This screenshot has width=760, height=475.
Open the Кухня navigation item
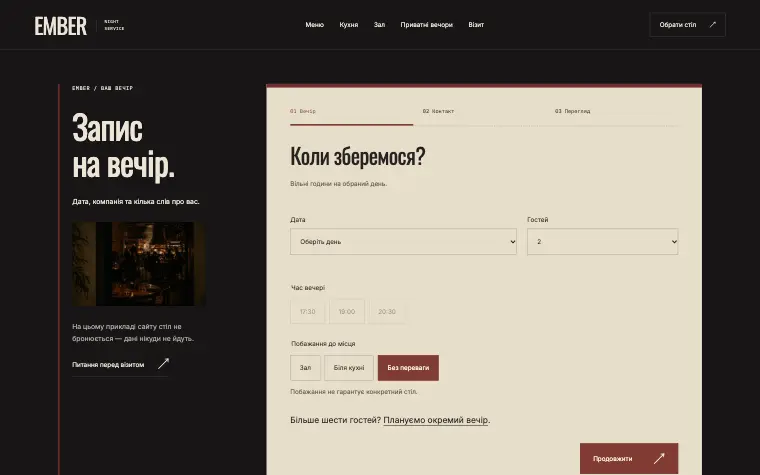(x=348, y=25)
